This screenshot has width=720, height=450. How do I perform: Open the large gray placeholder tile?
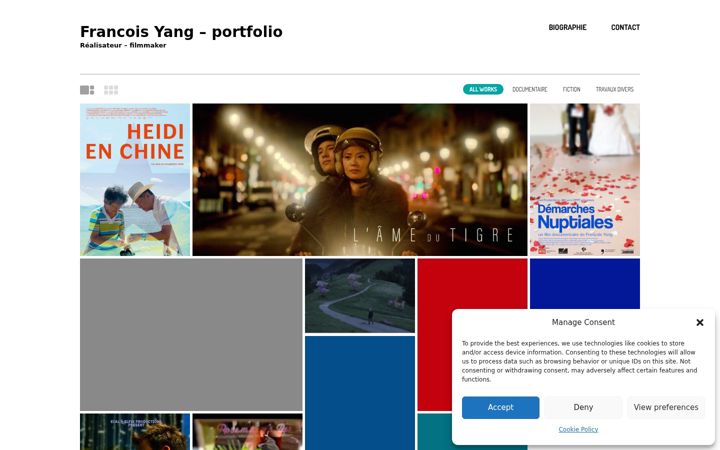tap(191, 335)
